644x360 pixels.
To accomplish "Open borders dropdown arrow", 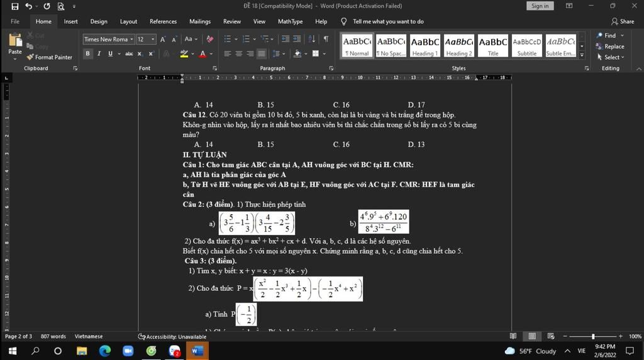I will coord(324,54).
